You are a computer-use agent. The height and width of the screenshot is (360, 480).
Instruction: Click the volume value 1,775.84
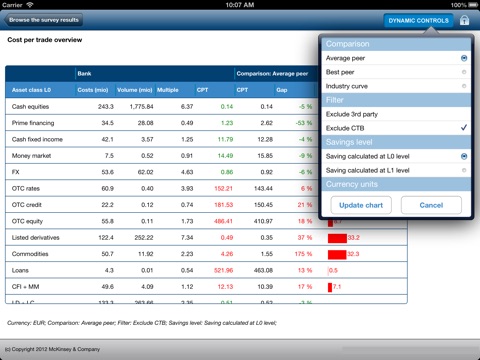click(141, 107)
